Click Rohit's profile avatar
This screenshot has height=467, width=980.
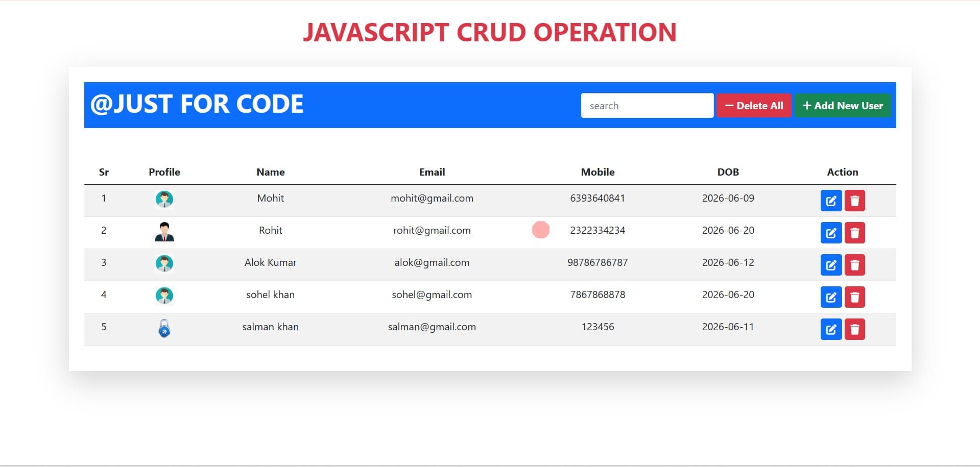[164, 232]
